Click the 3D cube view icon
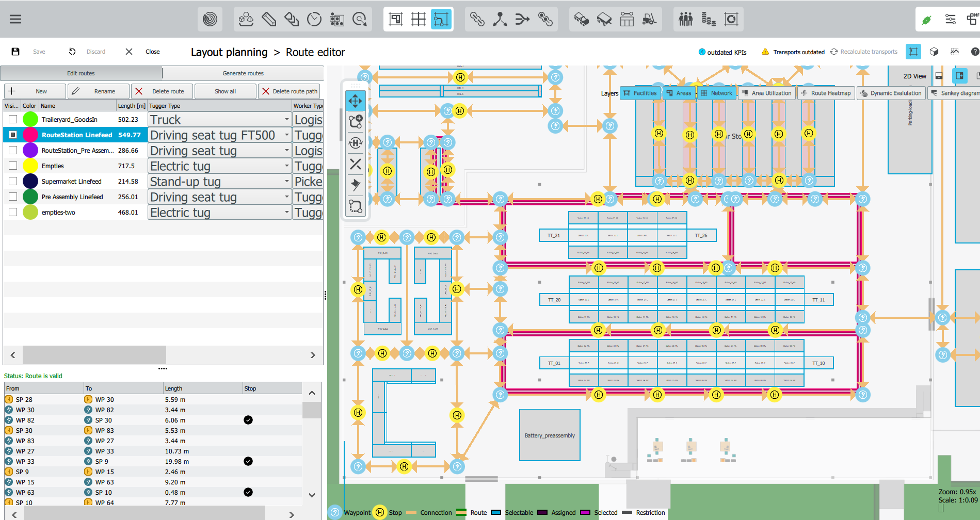The image size is (980, 520). coord(934,52)
